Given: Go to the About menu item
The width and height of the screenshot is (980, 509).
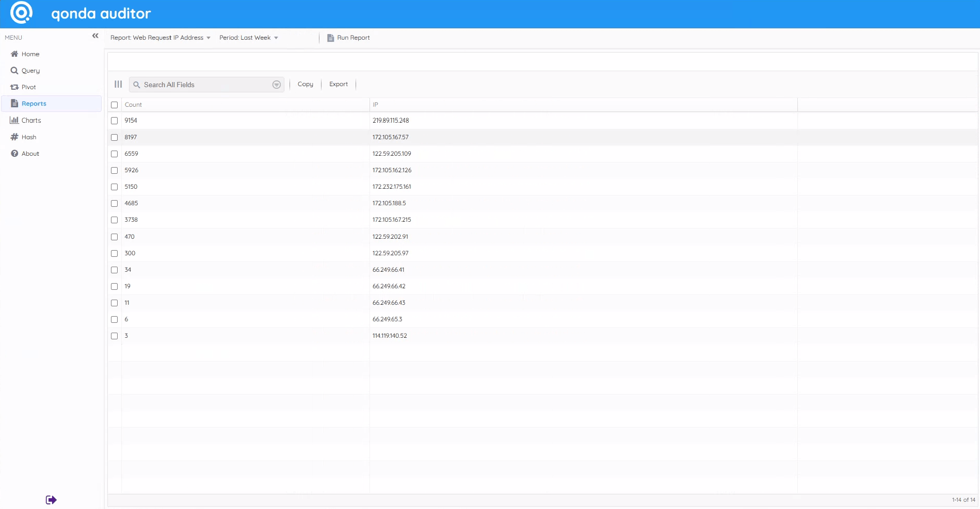Looking at the screenshot, I should click(x=30, y=154).
